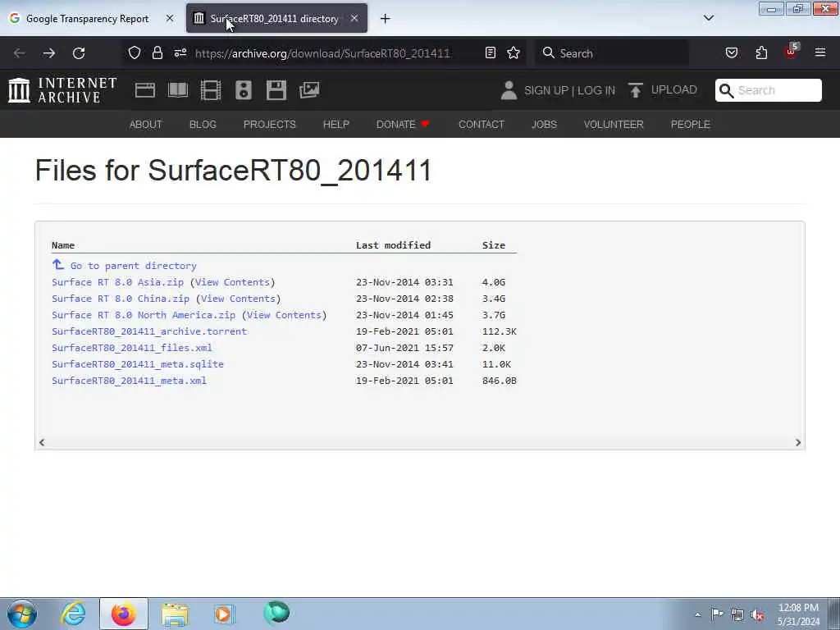Click the upload arrow icon
This screenshot has width=840, height=630.
click(636, 90)
